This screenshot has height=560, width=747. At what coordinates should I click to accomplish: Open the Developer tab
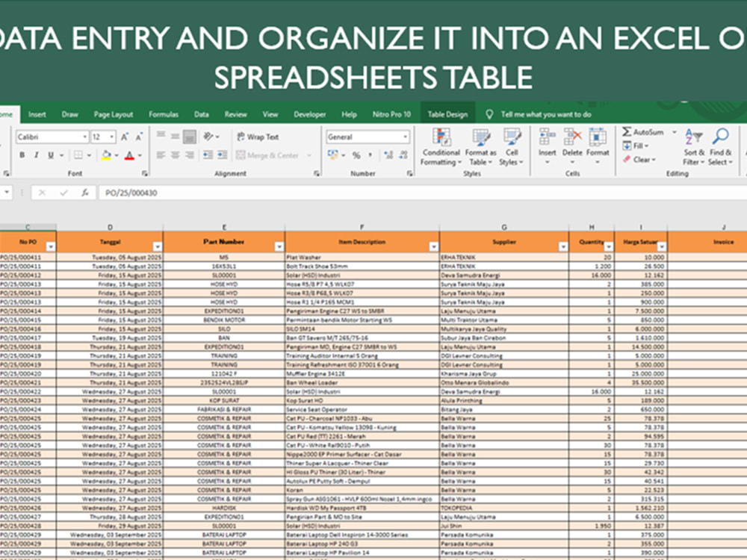pos(310,114)
